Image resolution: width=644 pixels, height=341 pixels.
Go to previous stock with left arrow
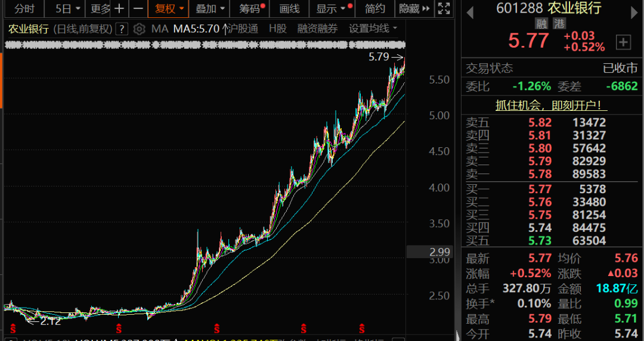click(x=470, y=13)
